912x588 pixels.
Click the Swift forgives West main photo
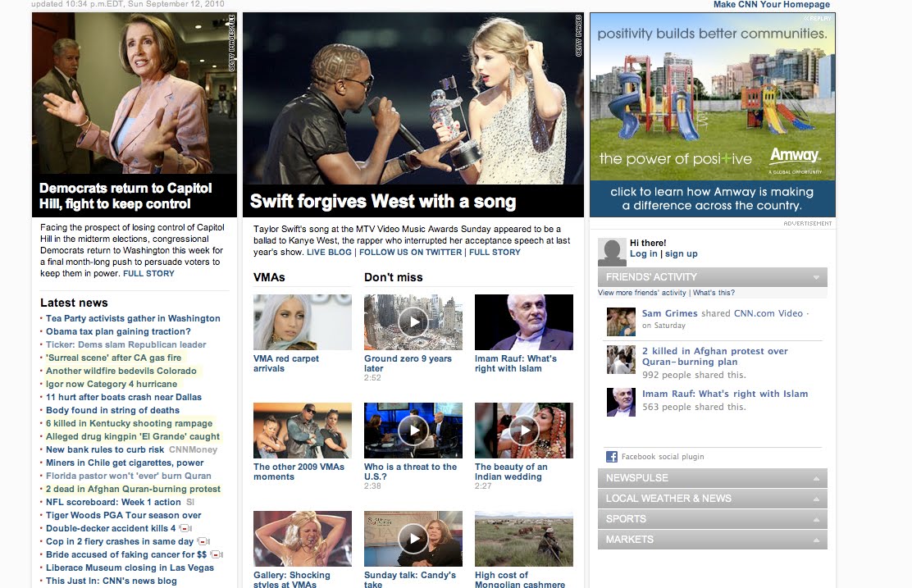(413, 98)
